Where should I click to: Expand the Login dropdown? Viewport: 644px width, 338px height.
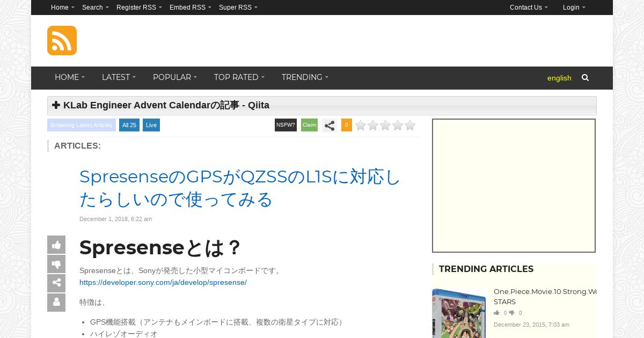574,8
